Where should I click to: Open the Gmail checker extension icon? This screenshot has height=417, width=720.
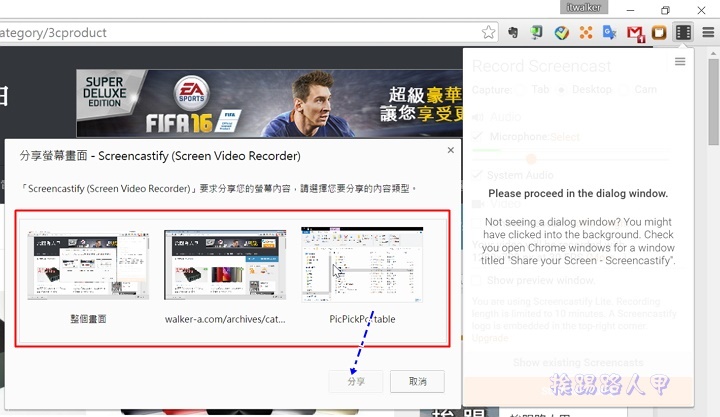click(x=636, y=33)
